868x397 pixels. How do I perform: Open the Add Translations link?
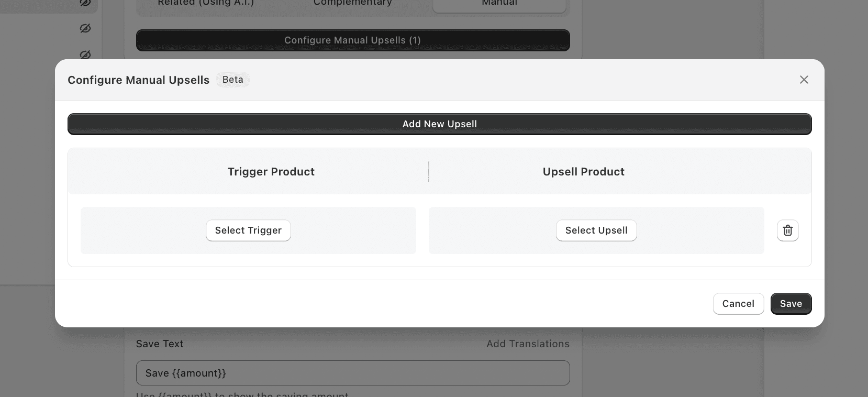(528, 344)
